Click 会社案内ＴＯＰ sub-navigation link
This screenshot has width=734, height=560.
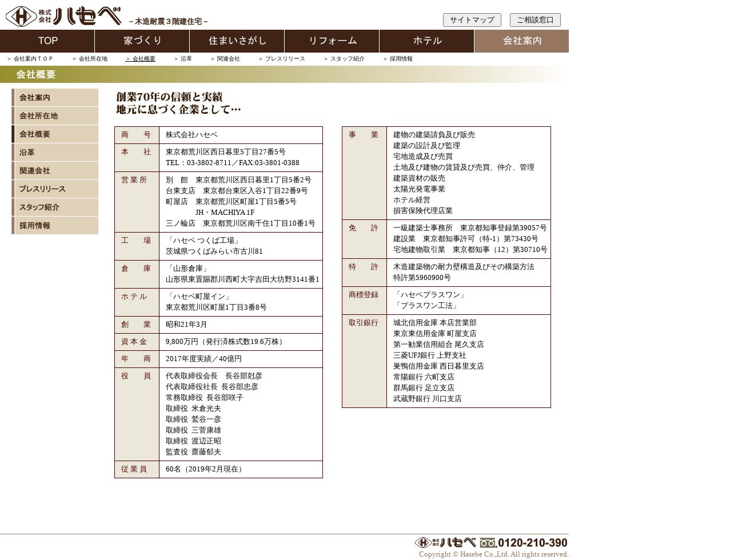coord(30,59)
